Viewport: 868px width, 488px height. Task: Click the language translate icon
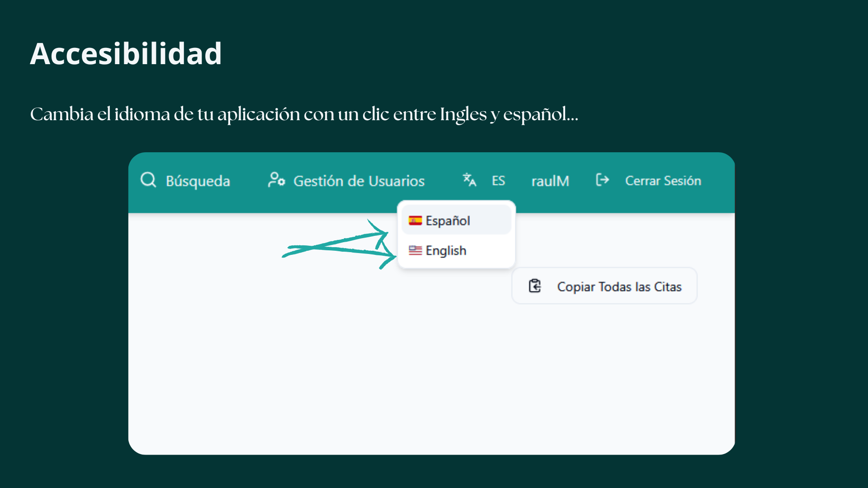tap(469, 180)
